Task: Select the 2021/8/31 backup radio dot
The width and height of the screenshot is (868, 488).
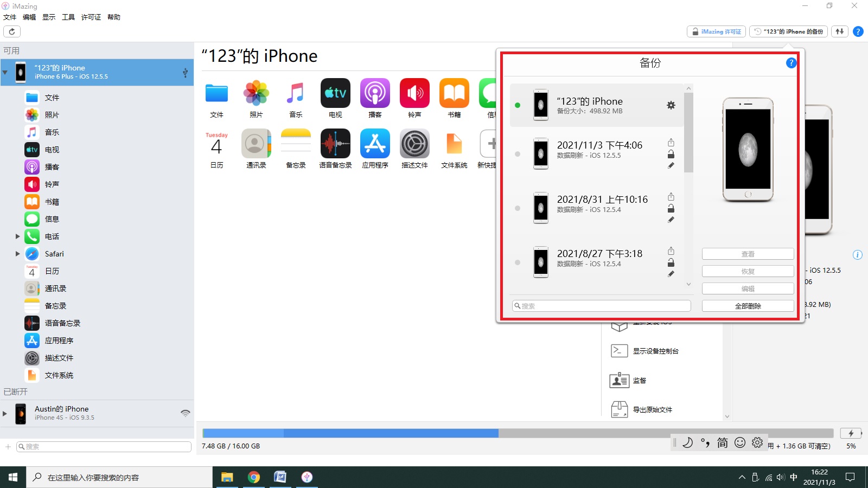Action: point(518,208)
